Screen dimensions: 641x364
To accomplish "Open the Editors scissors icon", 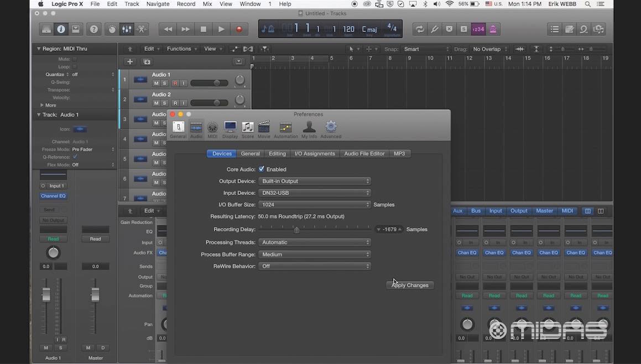I will pos(142,29).
